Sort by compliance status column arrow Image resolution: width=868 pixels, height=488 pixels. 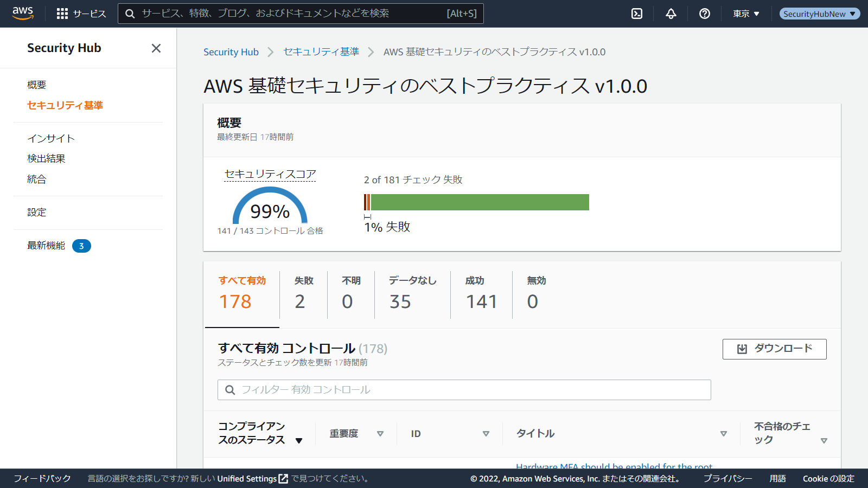tap(299, 440)
